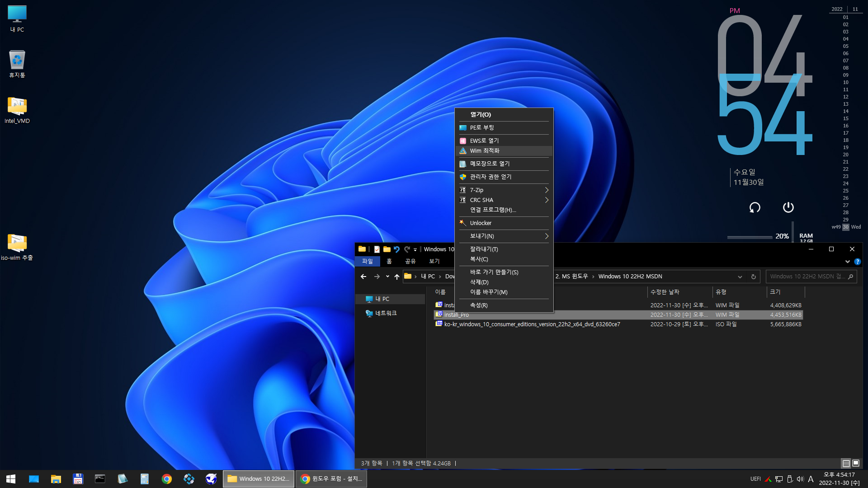Click the power icon on clock widget
Viewport: 868px width, 488px height.
[x=788, y=207]
